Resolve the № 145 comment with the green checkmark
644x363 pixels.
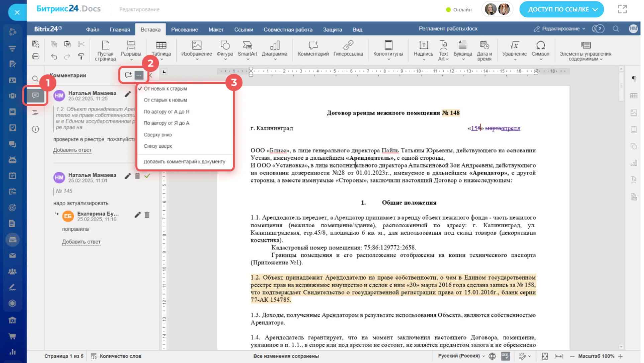pyautogui.click(x=147, y=176)
